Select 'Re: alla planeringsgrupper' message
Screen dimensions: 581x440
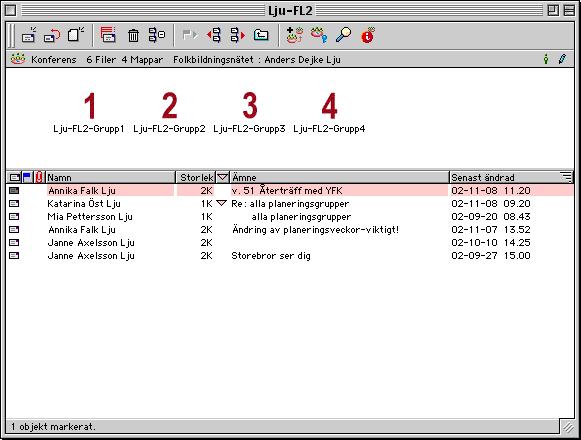tap(290, 204)
